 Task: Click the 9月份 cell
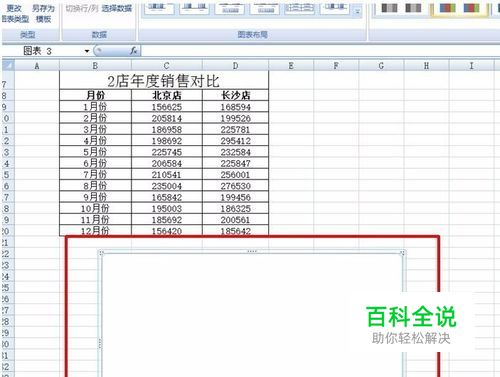click(95, 197)
